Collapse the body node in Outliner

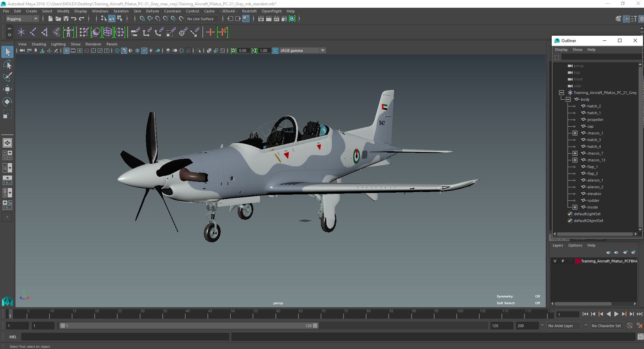568,99
